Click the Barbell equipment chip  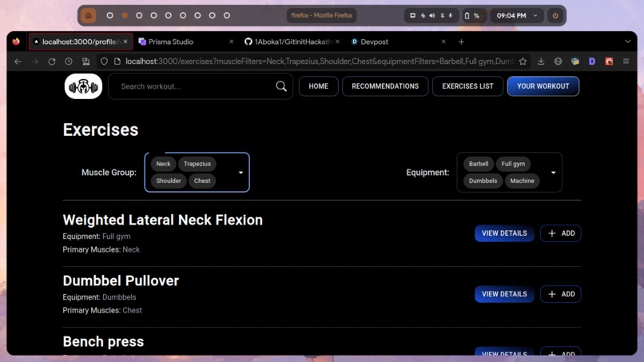click(x=479, y=164)
